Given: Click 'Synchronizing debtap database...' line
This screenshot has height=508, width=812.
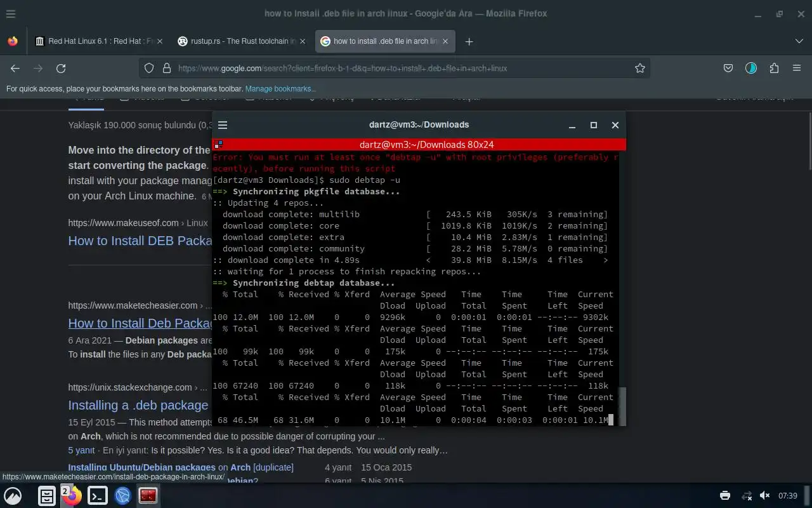Looking at the screenshot, I should pyautogui.click(x=313, y=283).
